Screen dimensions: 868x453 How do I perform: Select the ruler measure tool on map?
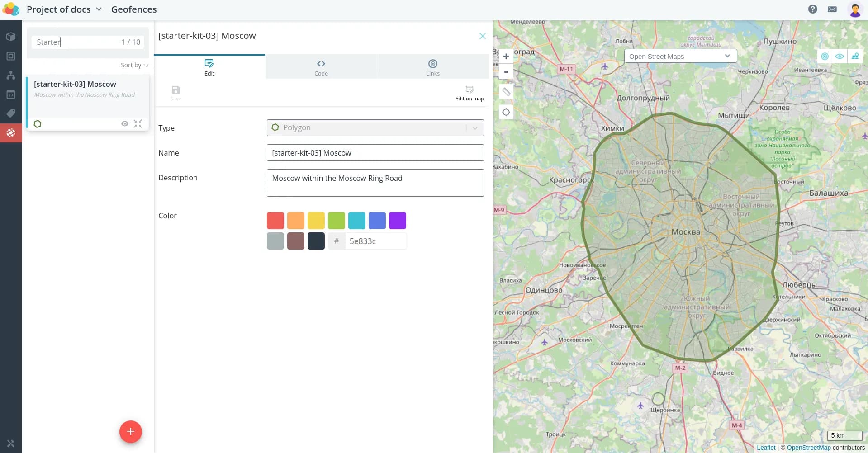pyautogui.click(x=506, y=92)
